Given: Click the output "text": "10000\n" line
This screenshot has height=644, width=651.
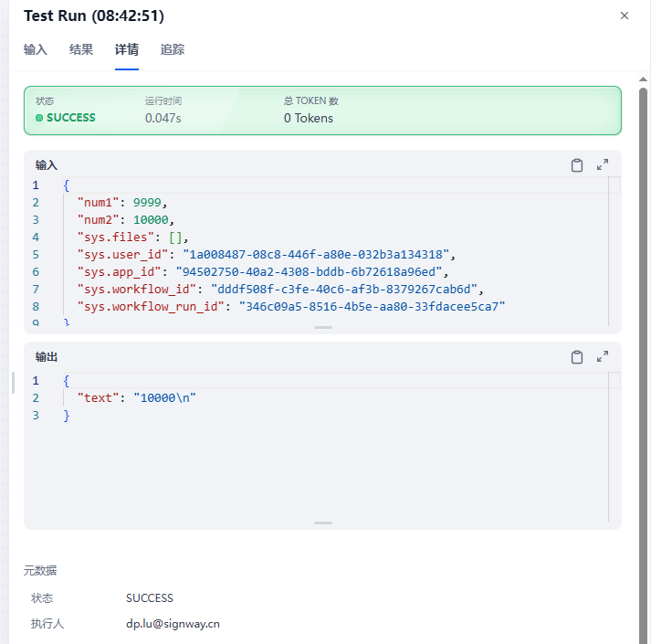Looking at the screenshot, I should (137, 398).
